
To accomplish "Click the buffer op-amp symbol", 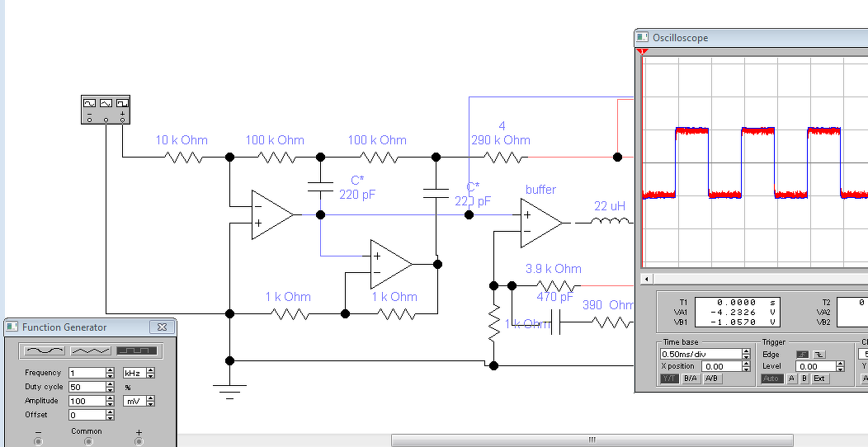I will point(541,223).
